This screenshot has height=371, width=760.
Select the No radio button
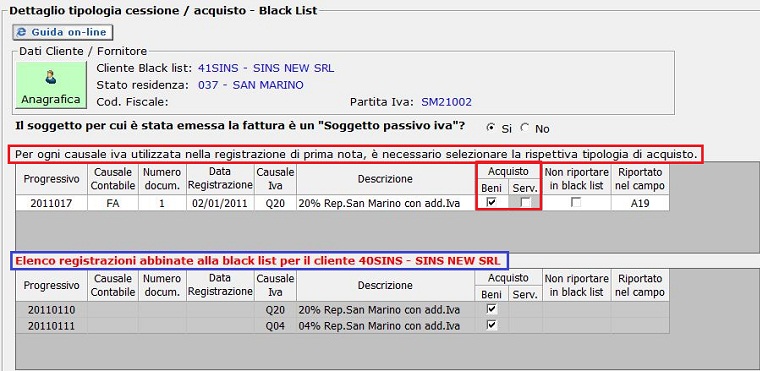[525, 129]
